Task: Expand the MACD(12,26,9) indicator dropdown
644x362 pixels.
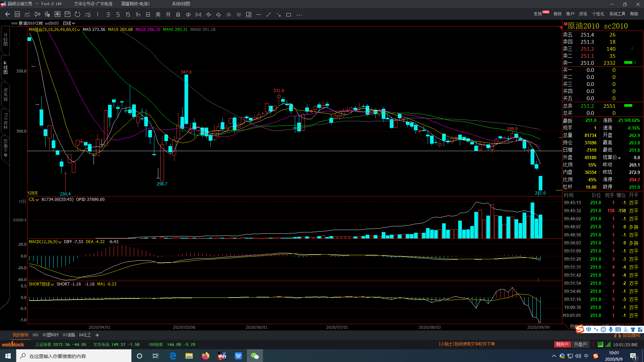Action: pyautogui.click(x=45, y=242)
